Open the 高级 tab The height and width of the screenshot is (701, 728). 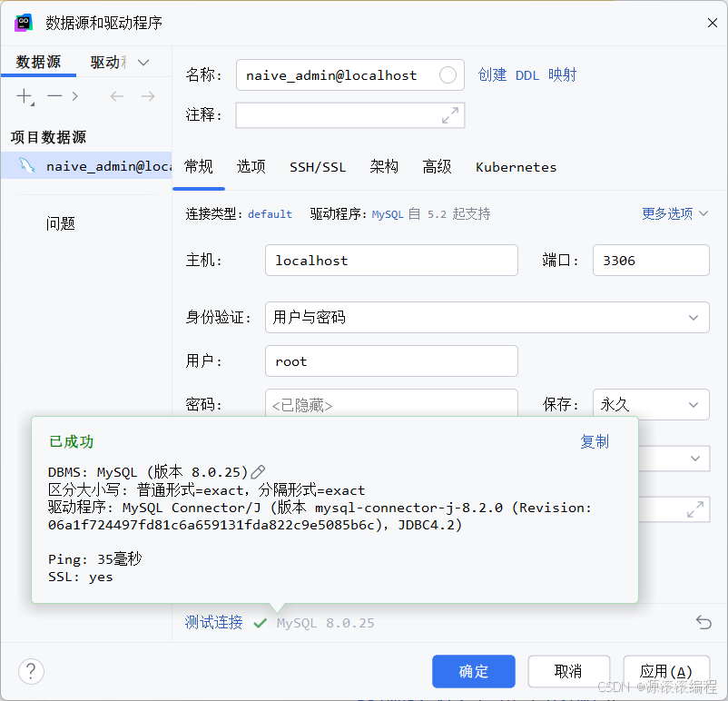[x=437, y=166]
